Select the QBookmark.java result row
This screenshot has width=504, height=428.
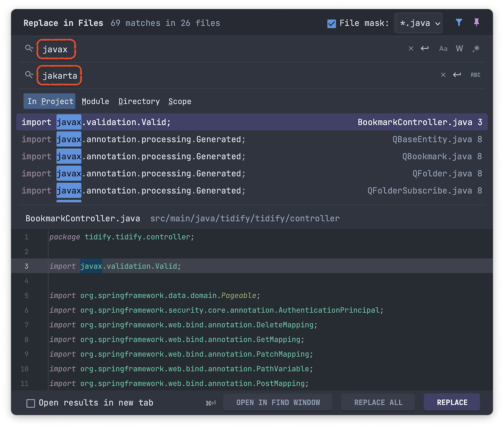(x=252, y=156)
